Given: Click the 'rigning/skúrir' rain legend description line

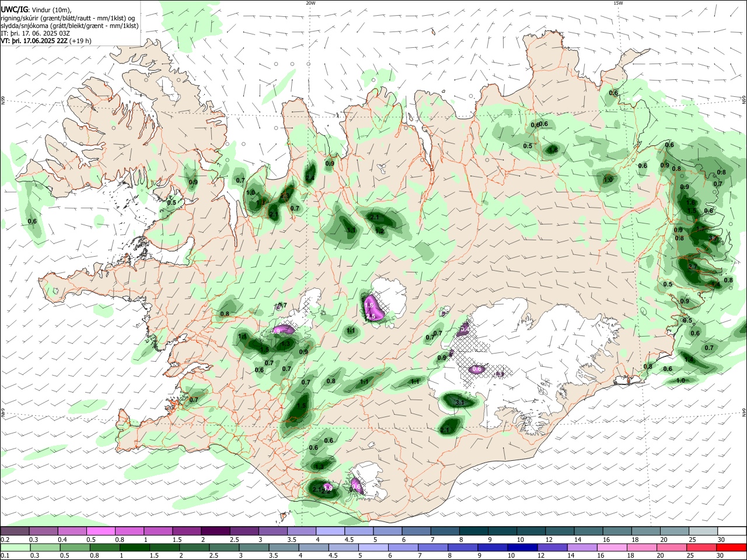Looking at the screenshot, I should tap(68, 17).
